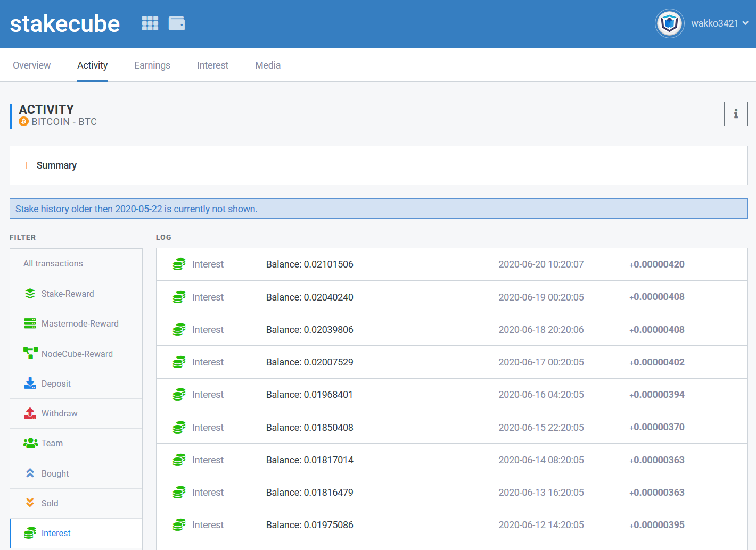Click Balance: 0.02039806 text
Image resolution: width=756 pixels, height=550 pixels.
click(310, 330)
